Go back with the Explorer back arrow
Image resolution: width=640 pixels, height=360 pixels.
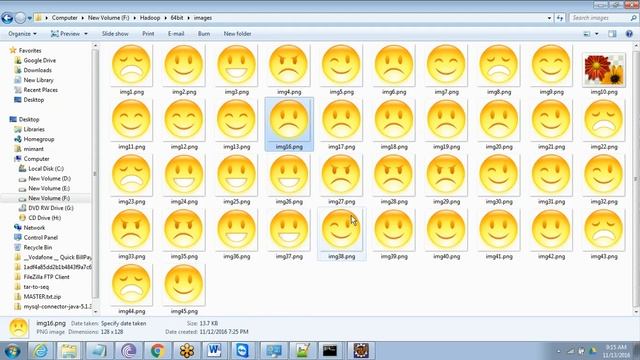(x=7, y=18)
